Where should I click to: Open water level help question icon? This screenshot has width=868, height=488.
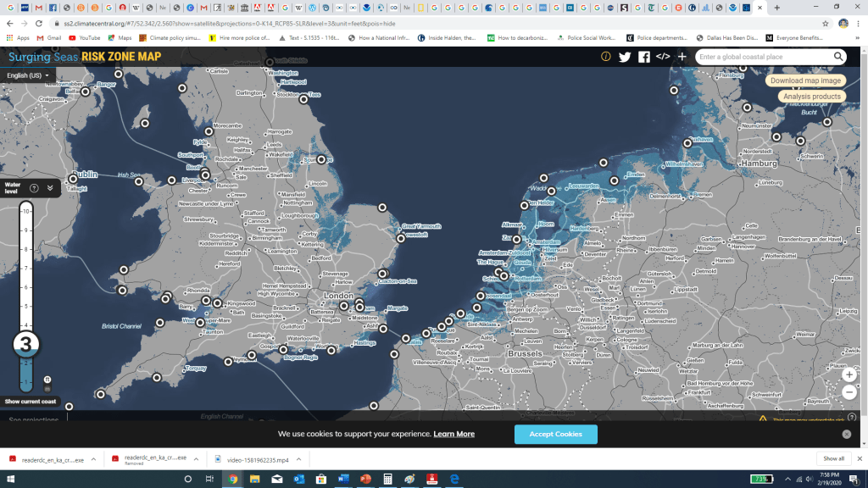tap(34, 188)
